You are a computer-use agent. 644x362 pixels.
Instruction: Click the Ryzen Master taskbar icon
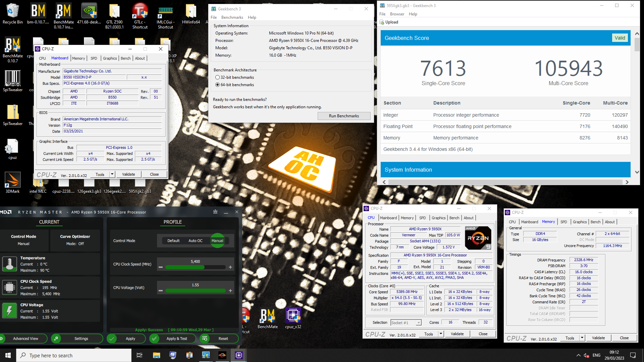(x=222, y=355)
